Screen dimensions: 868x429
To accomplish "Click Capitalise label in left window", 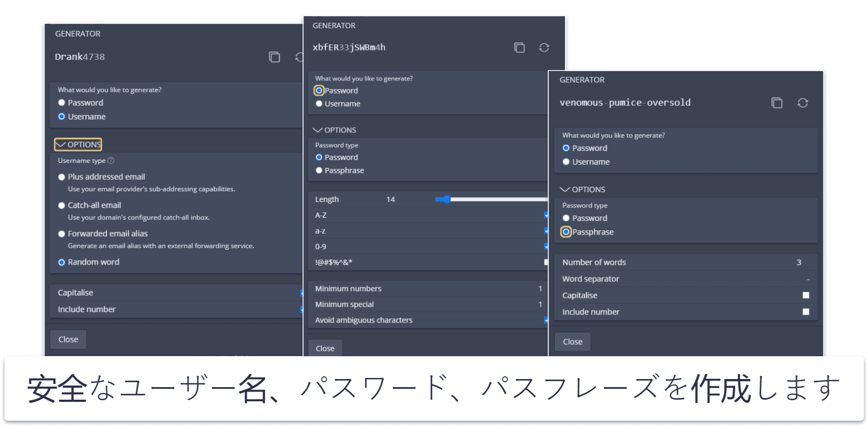I will click(x=75, y=293).
